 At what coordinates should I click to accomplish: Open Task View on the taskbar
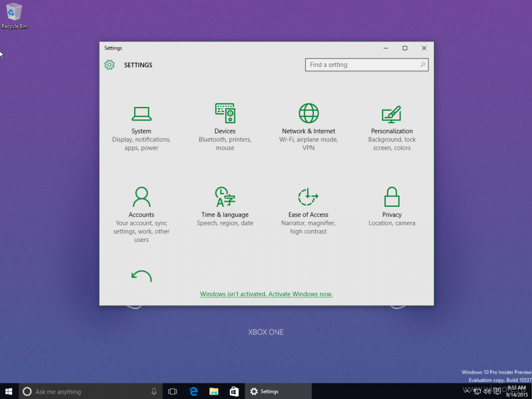[172, 392]
